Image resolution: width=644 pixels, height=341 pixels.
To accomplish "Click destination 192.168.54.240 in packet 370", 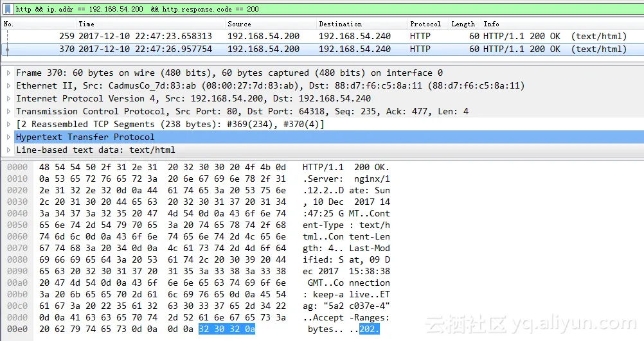I will (x=354, y=49).
